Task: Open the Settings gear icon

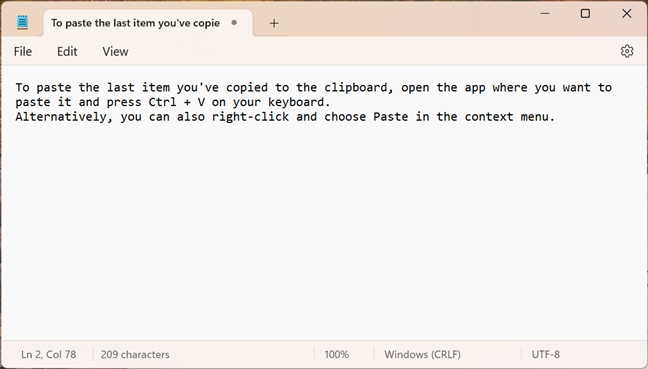Action: (627, 51)
